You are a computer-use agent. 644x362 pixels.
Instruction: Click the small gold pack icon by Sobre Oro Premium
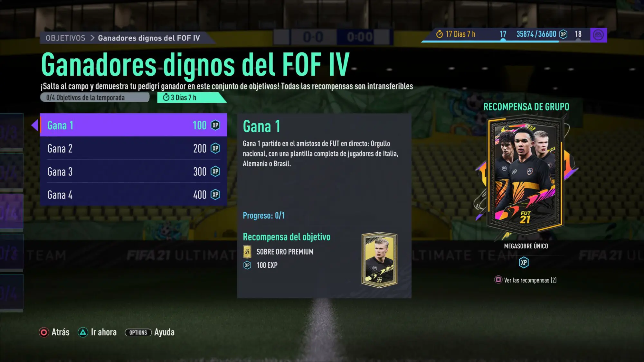[x=247, y=252]
